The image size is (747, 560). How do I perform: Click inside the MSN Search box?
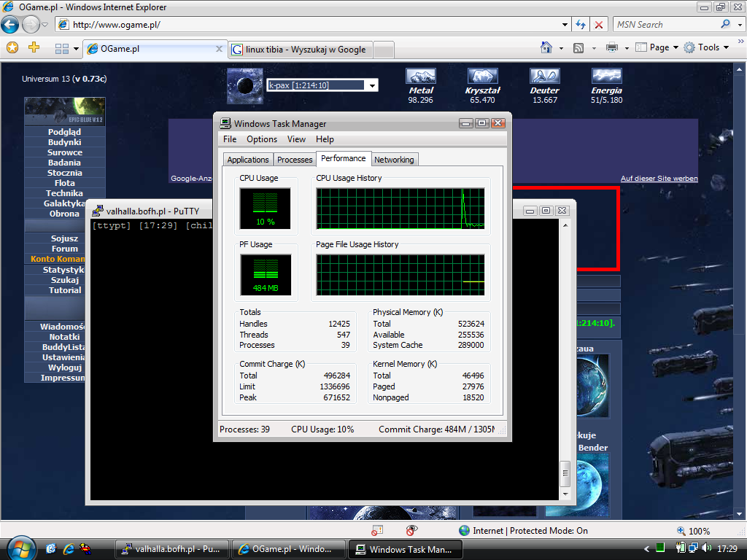[x=665, y=25]
